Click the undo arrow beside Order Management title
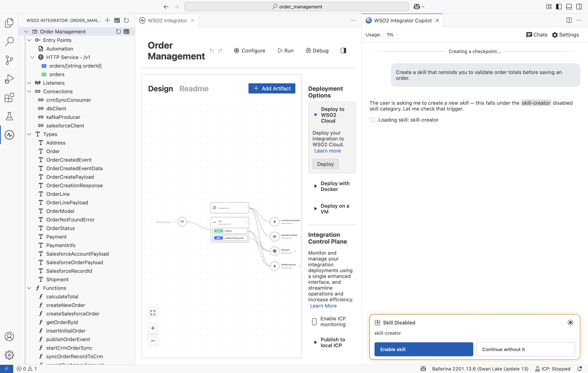Image resolution: width=588 pixels, height=373 pixels. pyautogui.click(x=212, y=51)
